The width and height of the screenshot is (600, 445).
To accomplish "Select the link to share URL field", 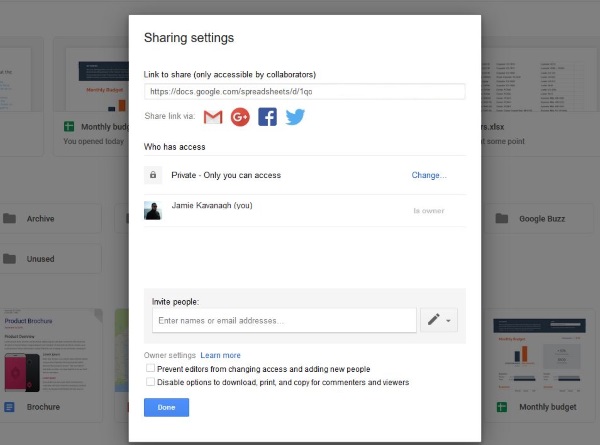I will click(304, 91).
